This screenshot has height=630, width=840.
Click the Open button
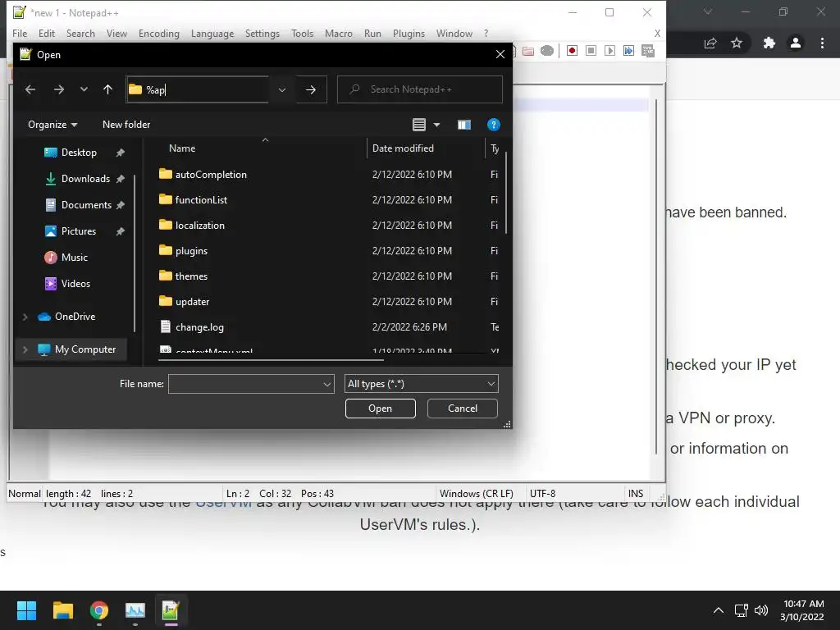point(381,409)
